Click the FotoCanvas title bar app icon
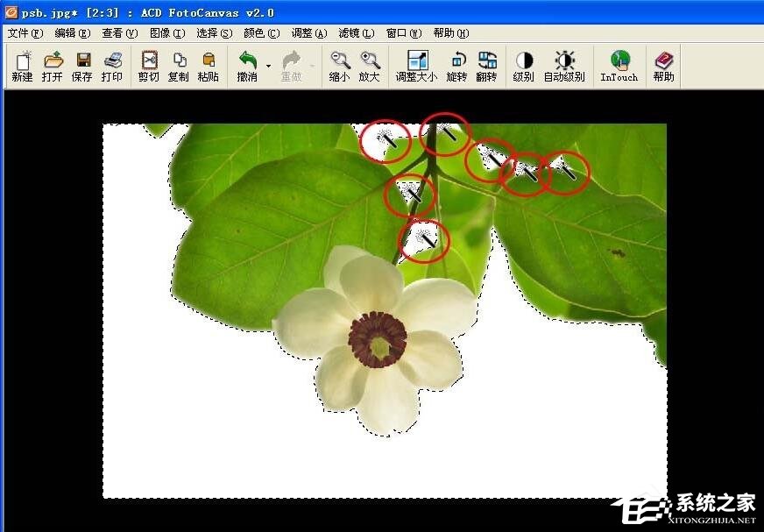The width and height of the screenshot is (764, 532). point(11,12)
